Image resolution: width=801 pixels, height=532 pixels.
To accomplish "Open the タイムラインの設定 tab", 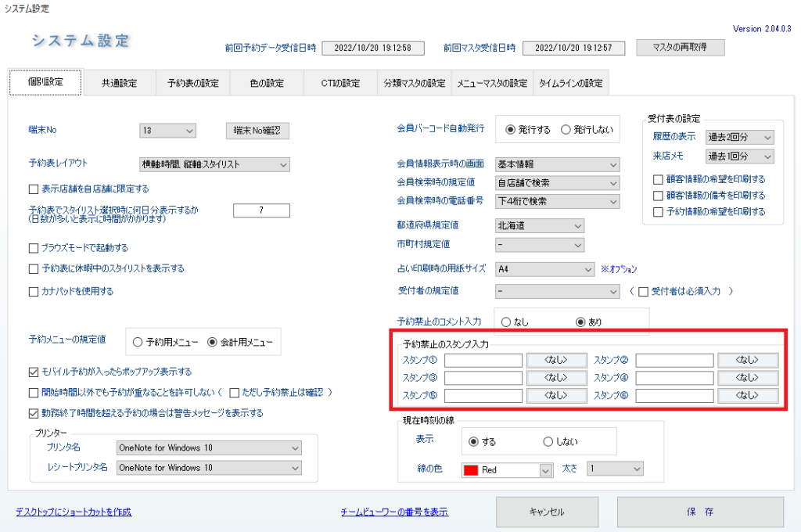I will pos(570,84).
